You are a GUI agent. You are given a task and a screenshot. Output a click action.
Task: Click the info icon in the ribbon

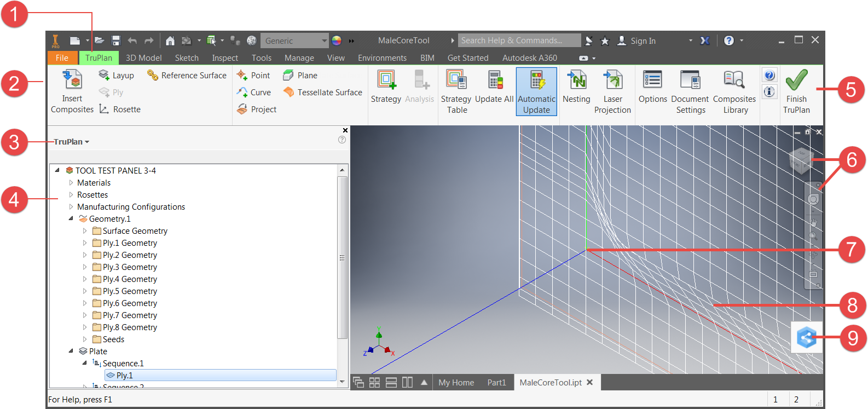[769, 91]
